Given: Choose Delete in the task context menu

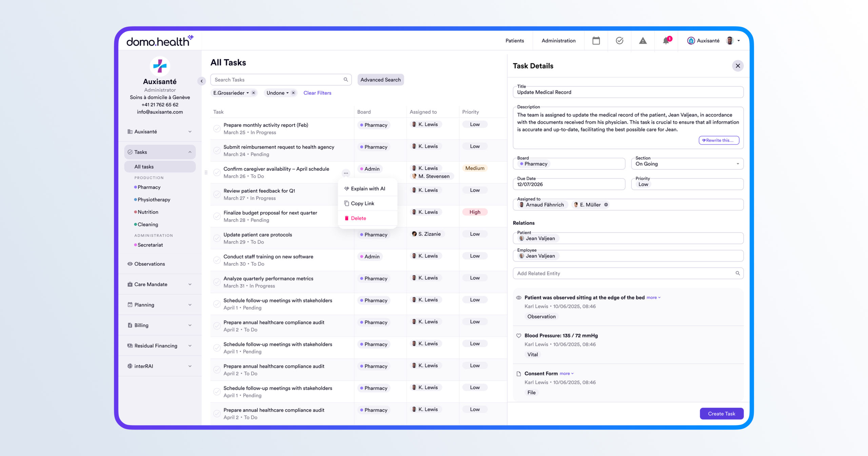Looking at the screenshot, I should coord(358,218).
